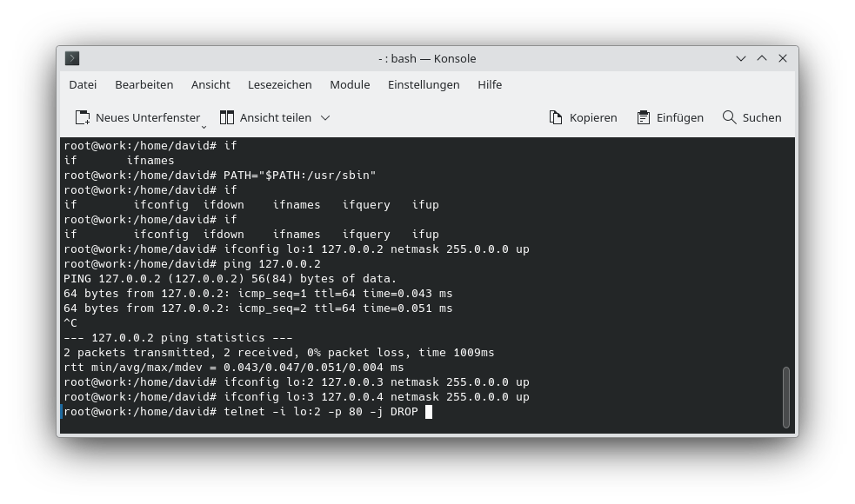Screen dimensions: 855x504
Task: Activate the Suchen toolbar button
Action: coord(751,116)
